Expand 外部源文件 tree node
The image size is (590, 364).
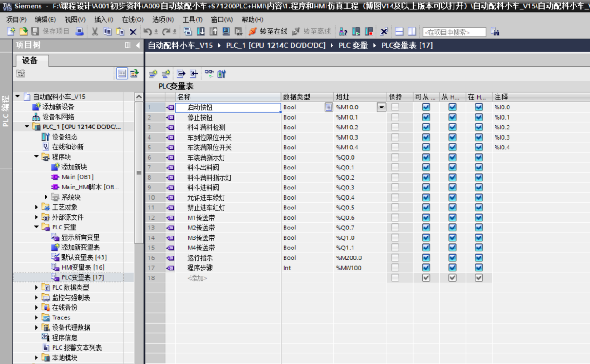[37, 217]
